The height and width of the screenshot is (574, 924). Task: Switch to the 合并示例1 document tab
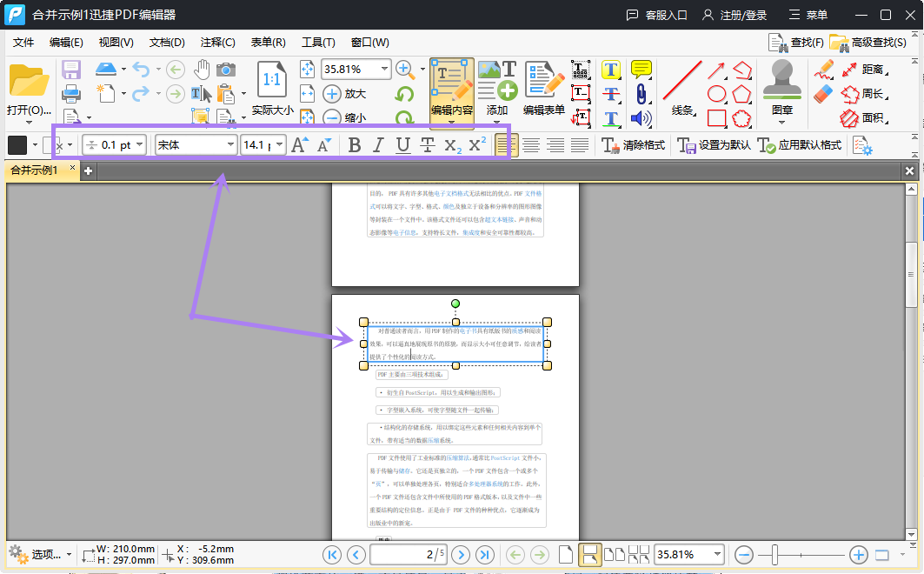[x=35, y=170]
